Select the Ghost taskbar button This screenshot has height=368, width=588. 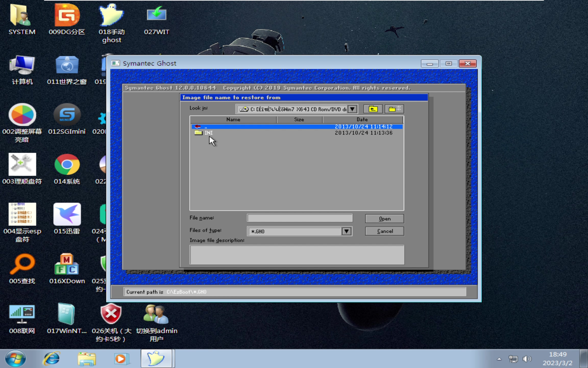click(x=156, y=359)
